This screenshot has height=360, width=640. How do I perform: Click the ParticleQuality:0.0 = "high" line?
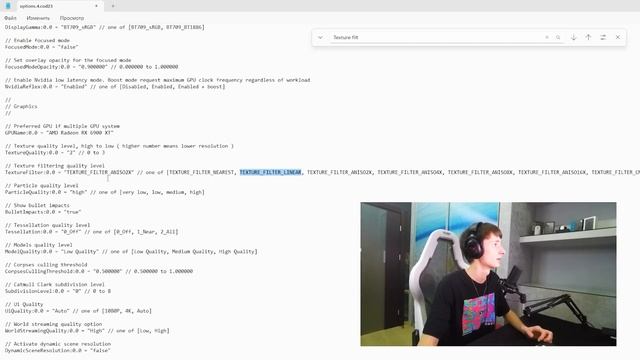(x=104, y=192)
